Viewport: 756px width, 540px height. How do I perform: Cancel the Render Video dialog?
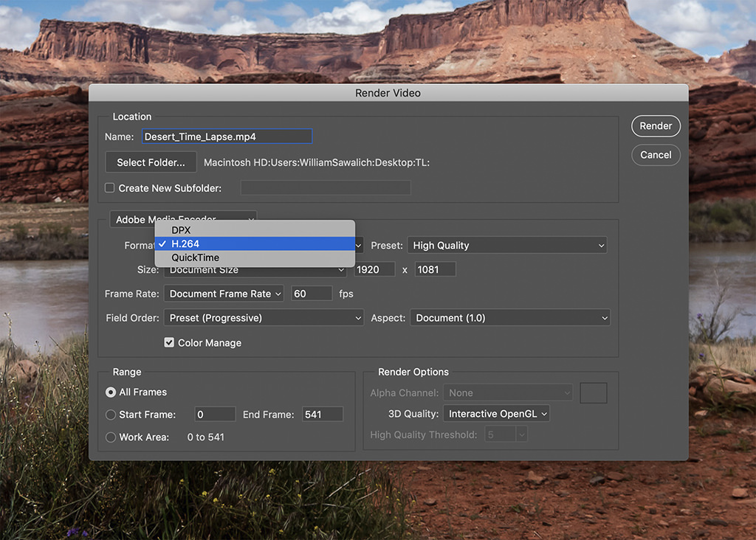[x=656, y=155]
